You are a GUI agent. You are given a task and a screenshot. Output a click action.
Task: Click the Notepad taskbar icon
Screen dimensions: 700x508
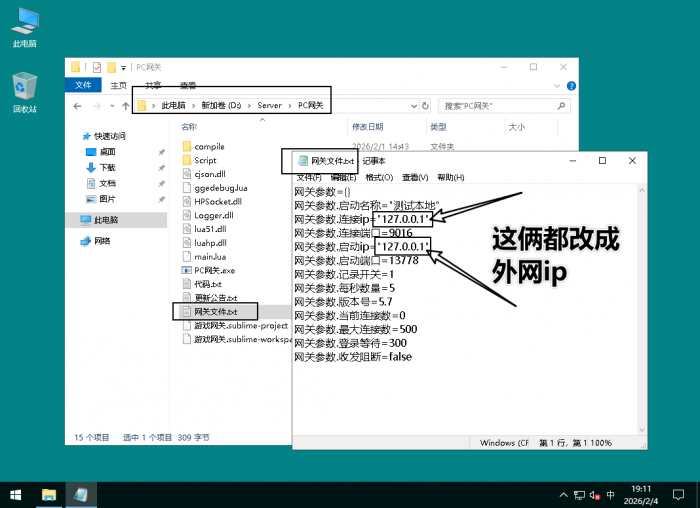tap(81, 495)
